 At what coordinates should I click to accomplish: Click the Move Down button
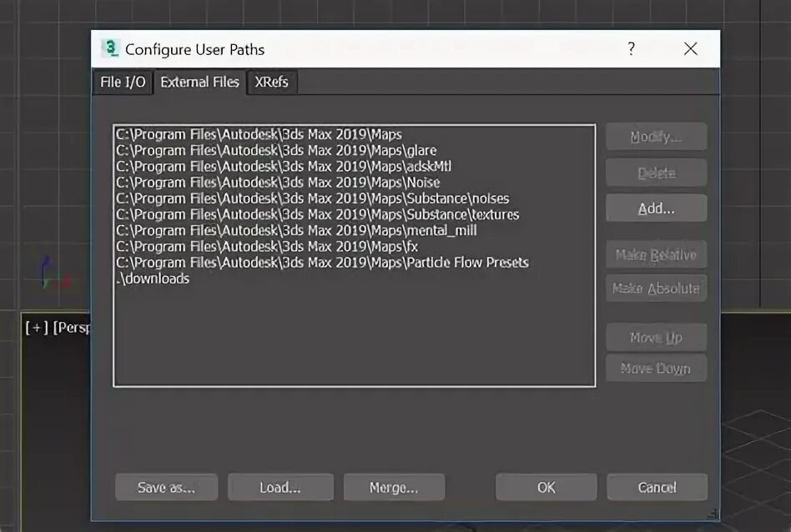click(656, 368)
